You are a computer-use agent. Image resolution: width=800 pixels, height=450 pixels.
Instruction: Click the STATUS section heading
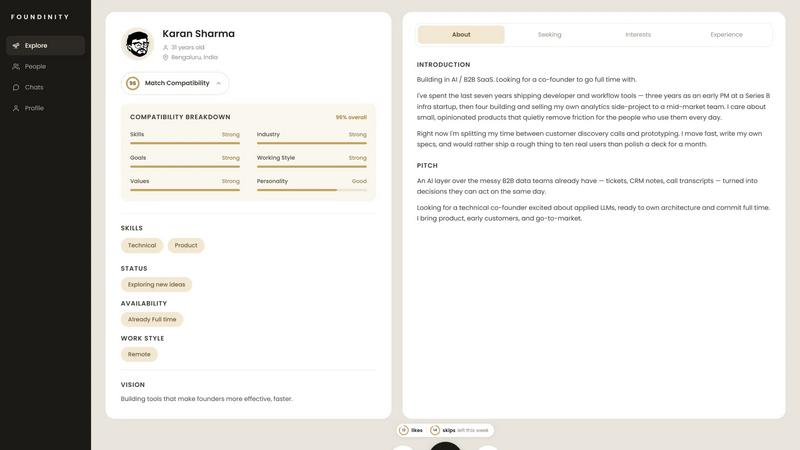click(x=134, y=268)
